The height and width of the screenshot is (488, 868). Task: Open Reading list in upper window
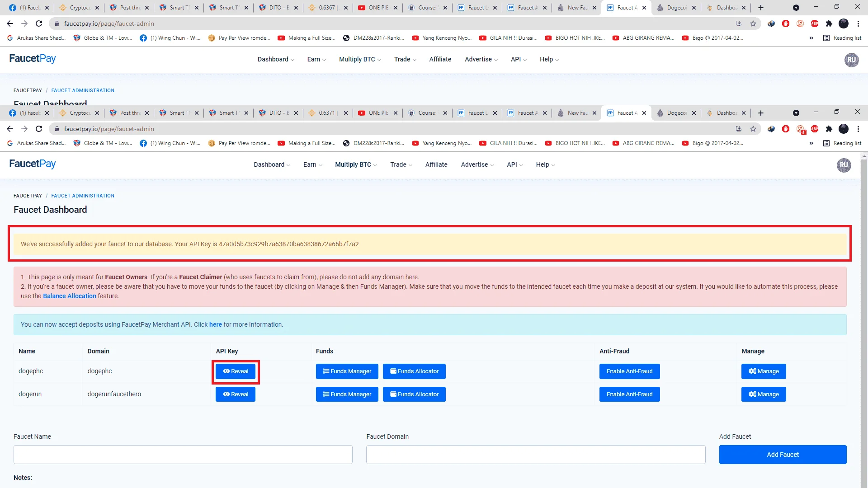(842, 38)
